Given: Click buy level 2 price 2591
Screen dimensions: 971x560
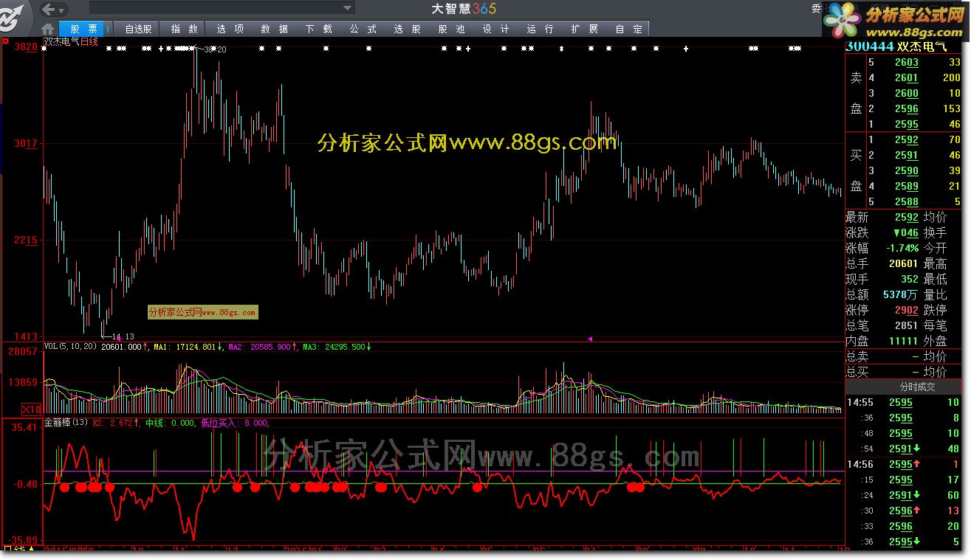Looking at the screenshot, I should (x=906, y=156).
